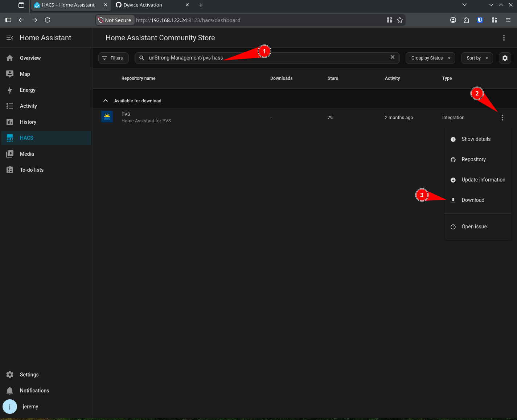This screenshot has height=420, width=517.
Task: Close the Device Activation tab
Action: 187,5
